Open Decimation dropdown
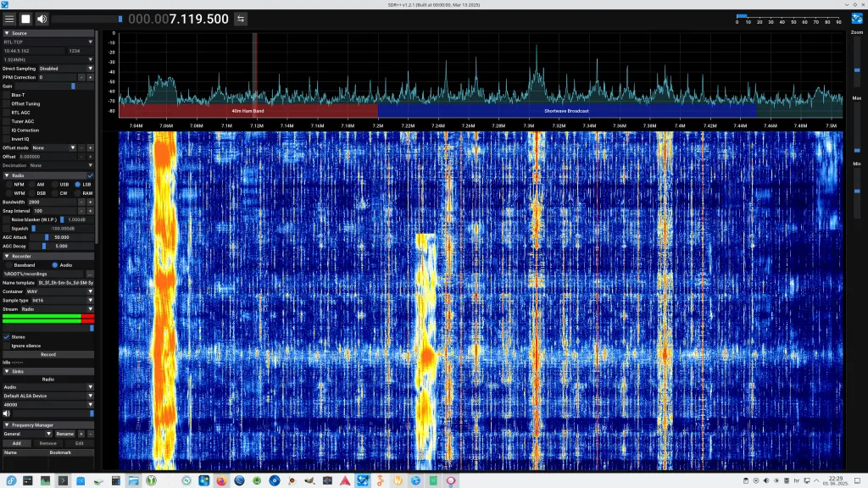Viewport: 868px width, 488px height. click(x=61, y=165)
